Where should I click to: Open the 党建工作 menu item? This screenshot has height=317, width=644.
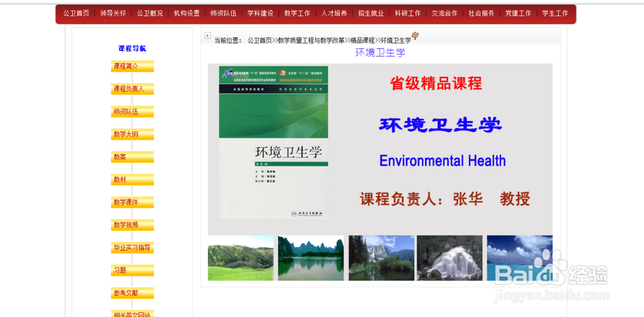tap(518, 14)
